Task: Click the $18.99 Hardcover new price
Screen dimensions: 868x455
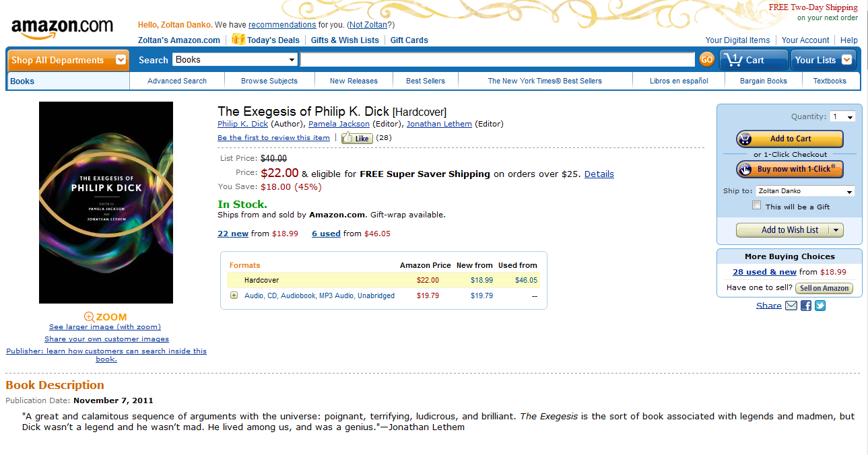Action: (481, 280)
